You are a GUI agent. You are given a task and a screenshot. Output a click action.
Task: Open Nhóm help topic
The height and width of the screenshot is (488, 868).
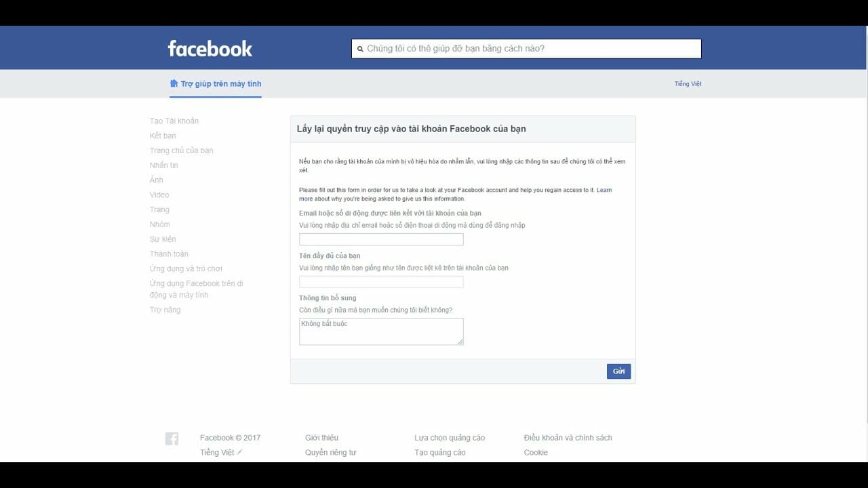[x=160, y=224]
